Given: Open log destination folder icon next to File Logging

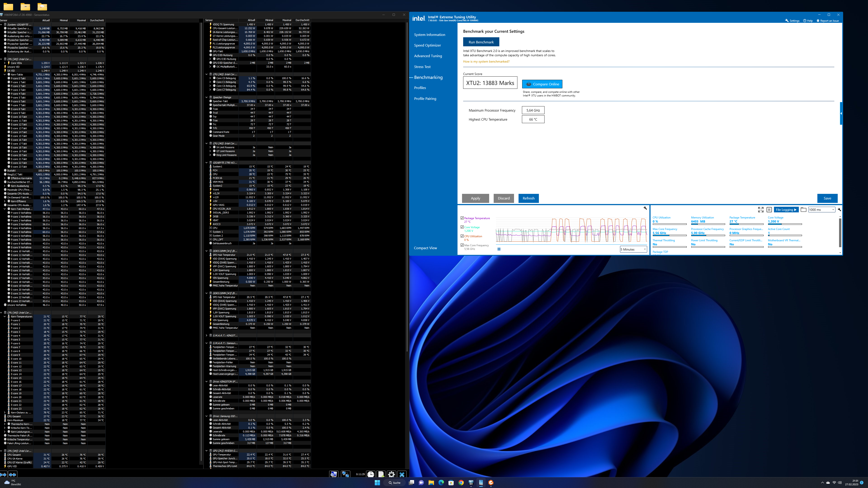Looking at the screenshot, I should click(x=804, y=209).
